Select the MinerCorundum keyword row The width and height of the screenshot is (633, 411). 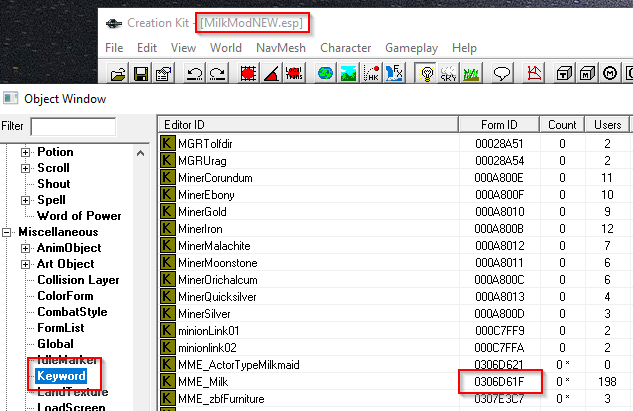[x=394, y=178]
